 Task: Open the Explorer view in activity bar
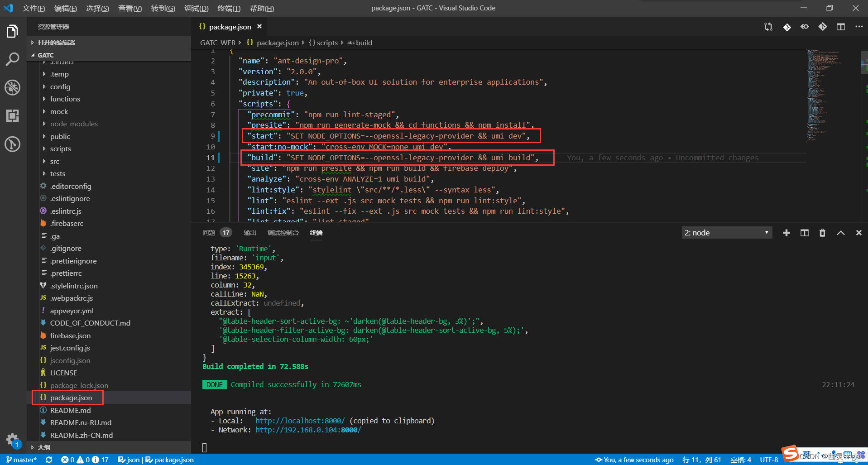[x=12, y=31]
